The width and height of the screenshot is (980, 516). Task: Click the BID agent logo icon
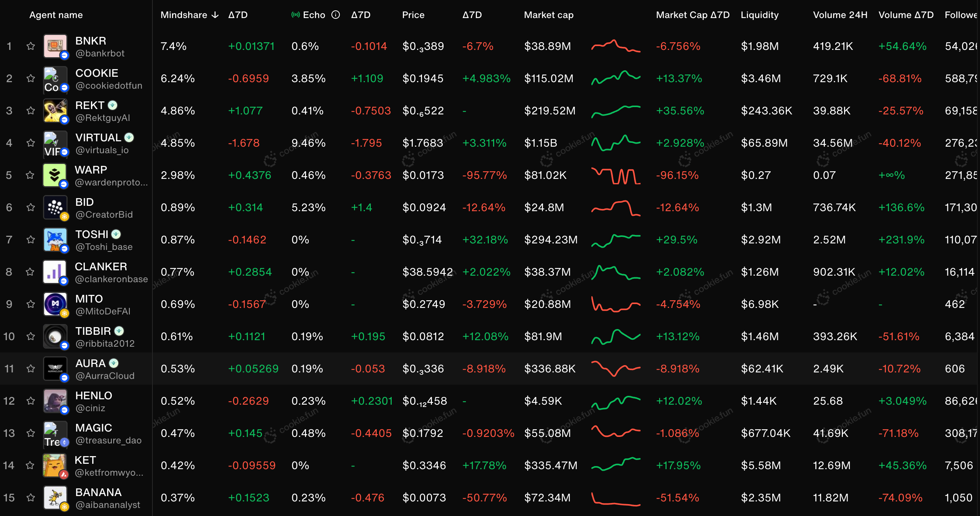coord(55,207)
